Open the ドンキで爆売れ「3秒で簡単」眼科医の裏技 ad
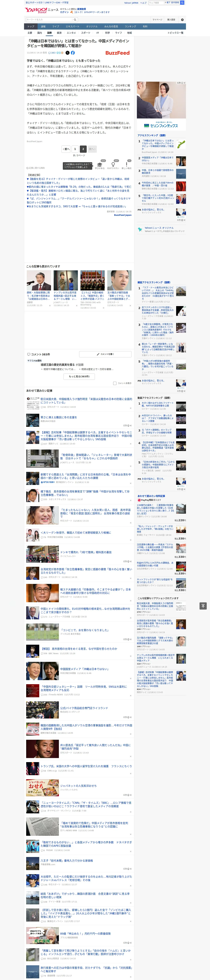 coord(86,552)
